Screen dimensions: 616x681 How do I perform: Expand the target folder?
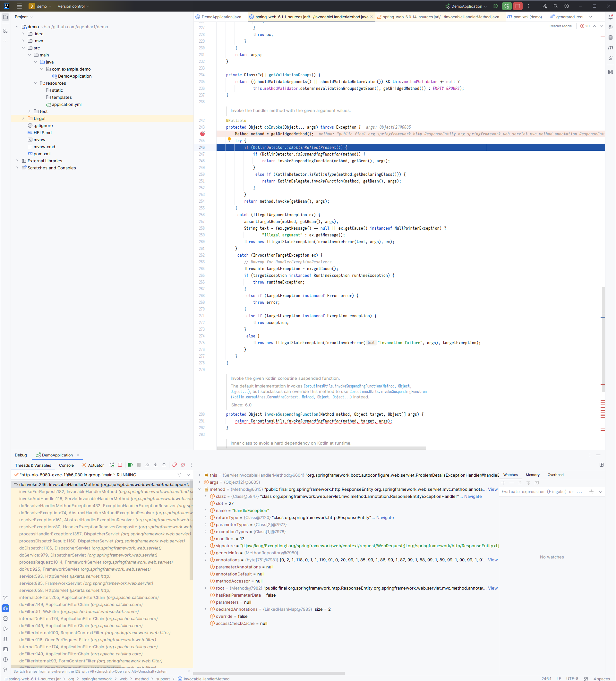(23, 118)
